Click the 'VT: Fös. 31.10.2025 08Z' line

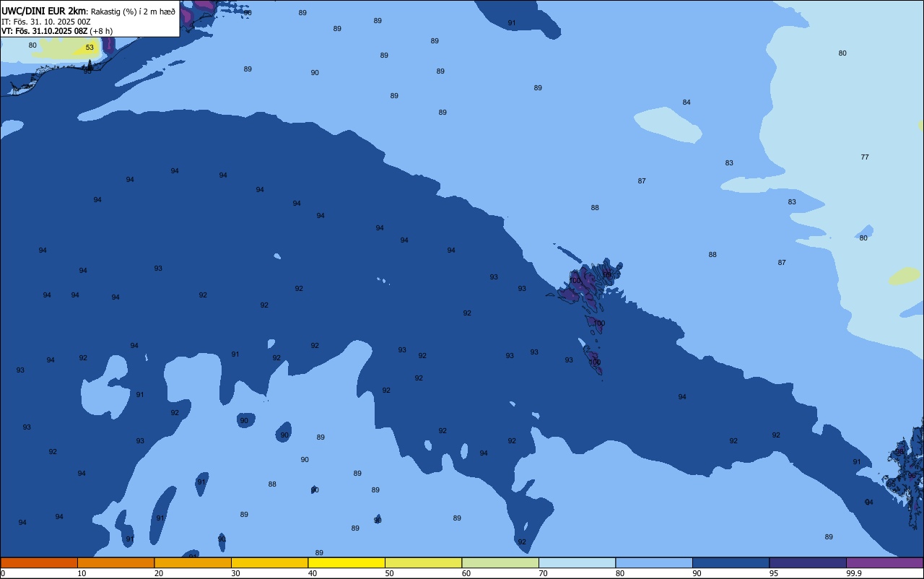click(44, 31)
